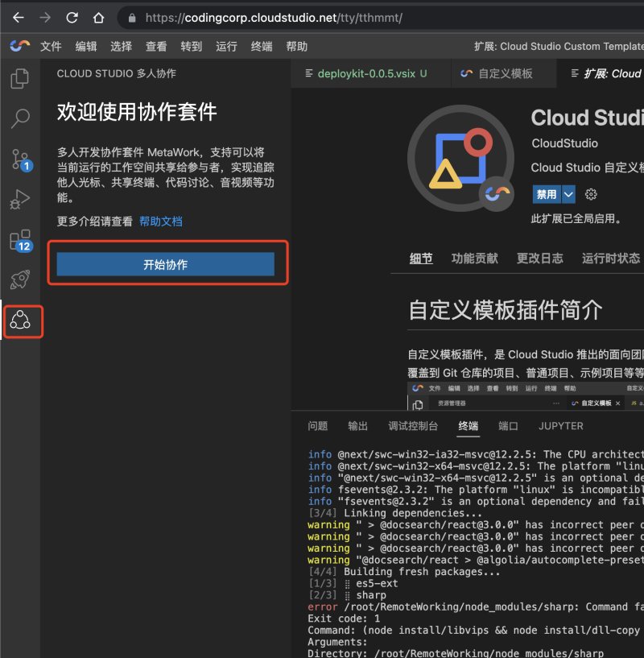Open Source Control view with badge 1
The width and height of the screenshot is (644, 658).
22,160
